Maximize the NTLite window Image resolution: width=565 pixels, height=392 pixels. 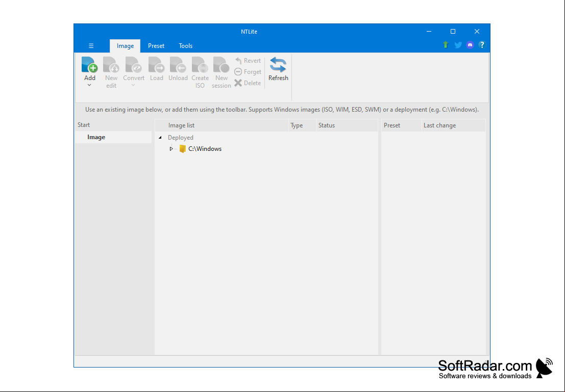point(453,31)
